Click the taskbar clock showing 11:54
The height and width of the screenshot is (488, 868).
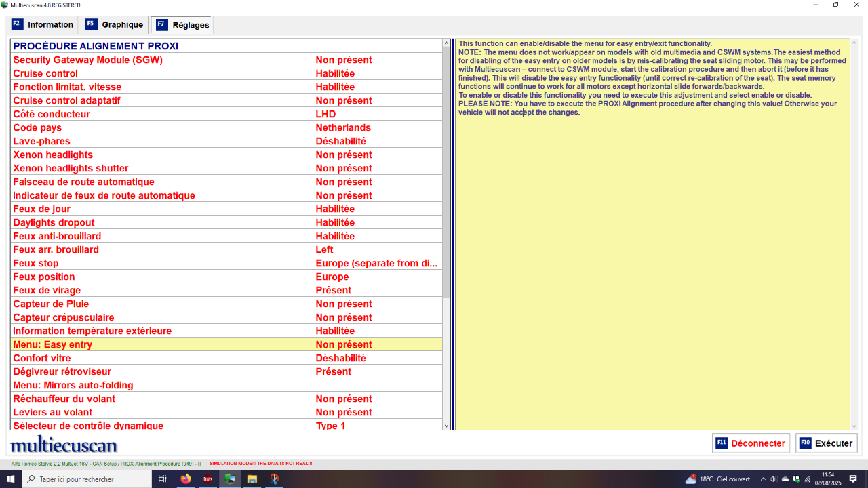tap(828, 479)
